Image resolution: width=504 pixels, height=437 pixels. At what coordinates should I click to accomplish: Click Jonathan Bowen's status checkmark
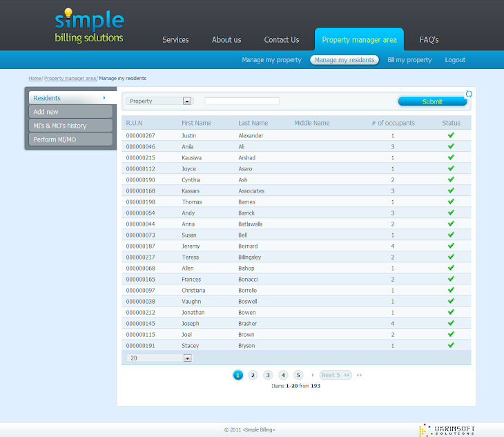(451, 312)
